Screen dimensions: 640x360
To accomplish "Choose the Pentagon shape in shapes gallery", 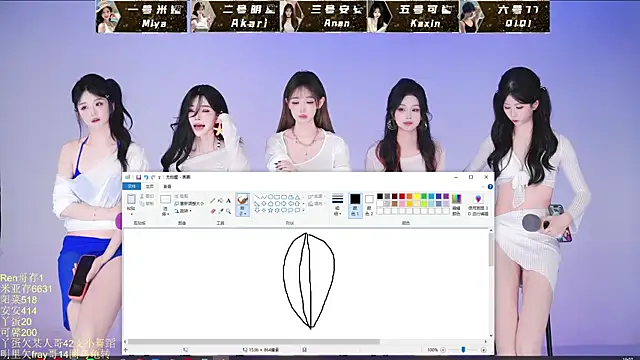I will pyautogui.click(x=271, y=204).
